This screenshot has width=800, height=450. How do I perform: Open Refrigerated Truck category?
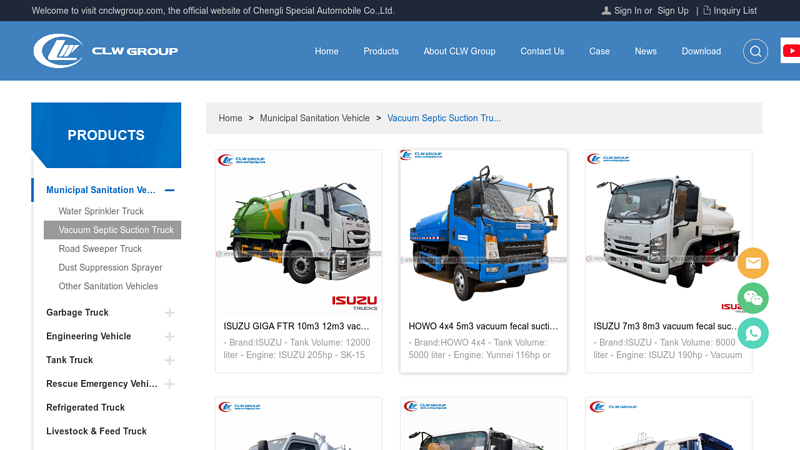click(x=85, y=408)
